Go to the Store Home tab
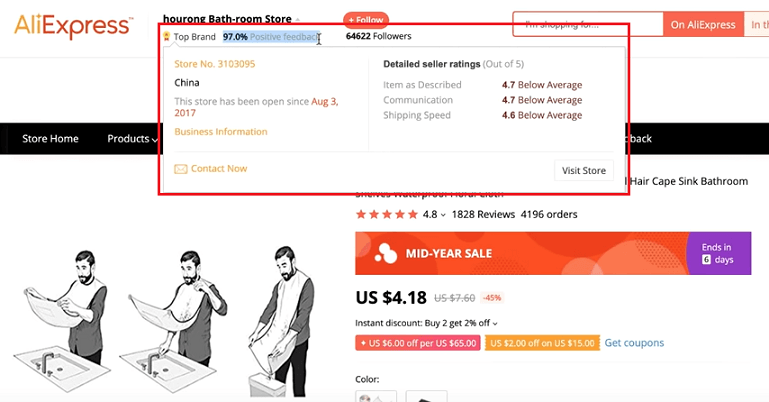 pos(50,139)
